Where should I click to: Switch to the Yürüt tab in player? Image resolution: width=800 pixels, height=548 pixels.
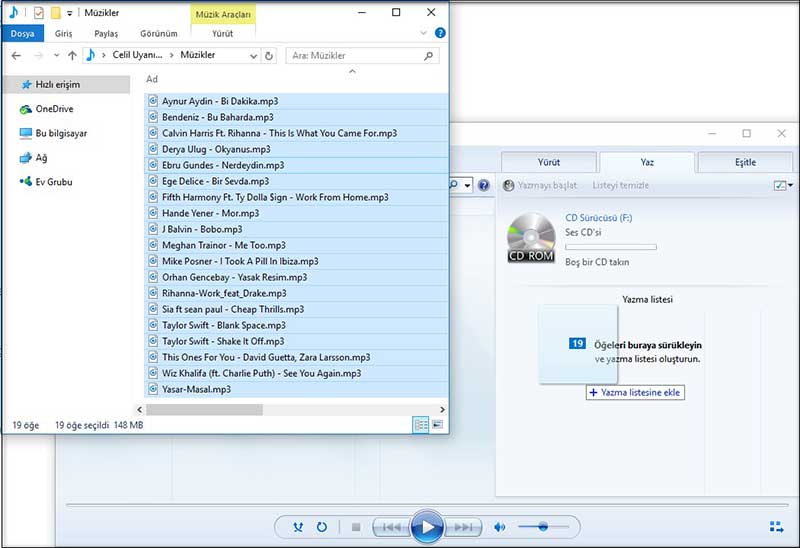click(549, 162)
